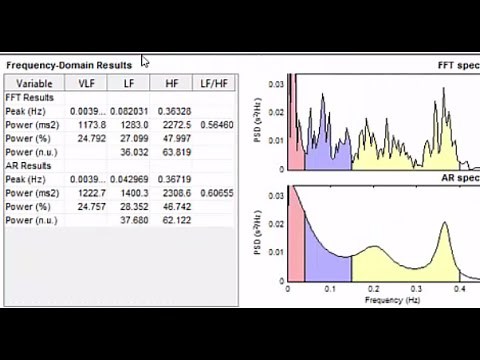Click the LF column header
The width and height of the screenshot is (480, 360).
tap(129, 83)
